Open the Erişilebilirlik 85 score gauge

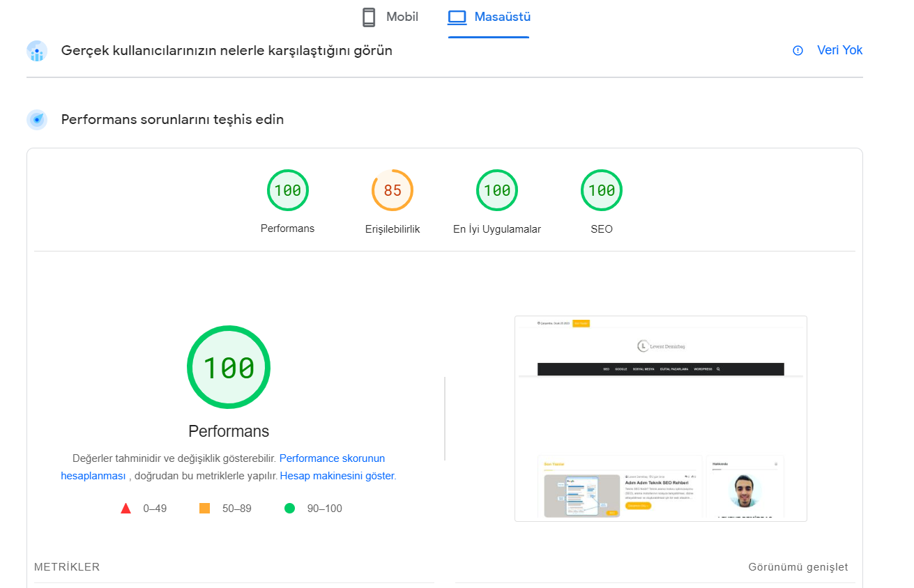[393, 190]
